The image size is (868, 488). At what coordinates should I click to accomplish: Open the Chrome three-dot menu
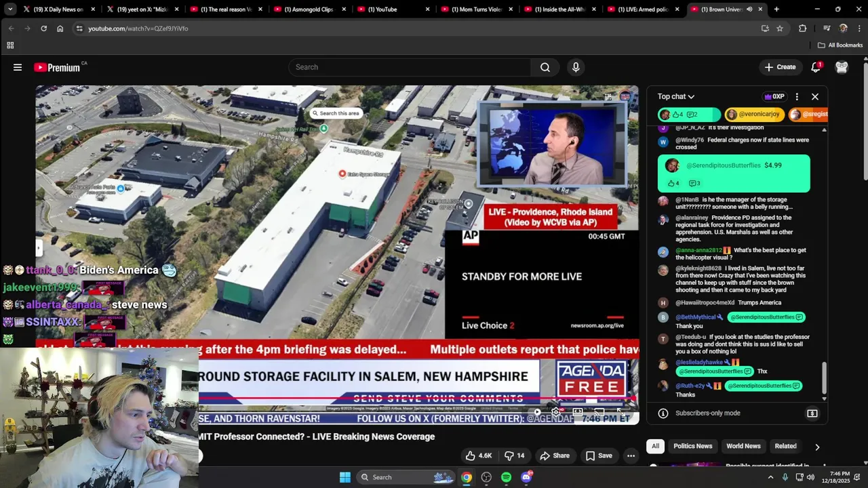859,28
